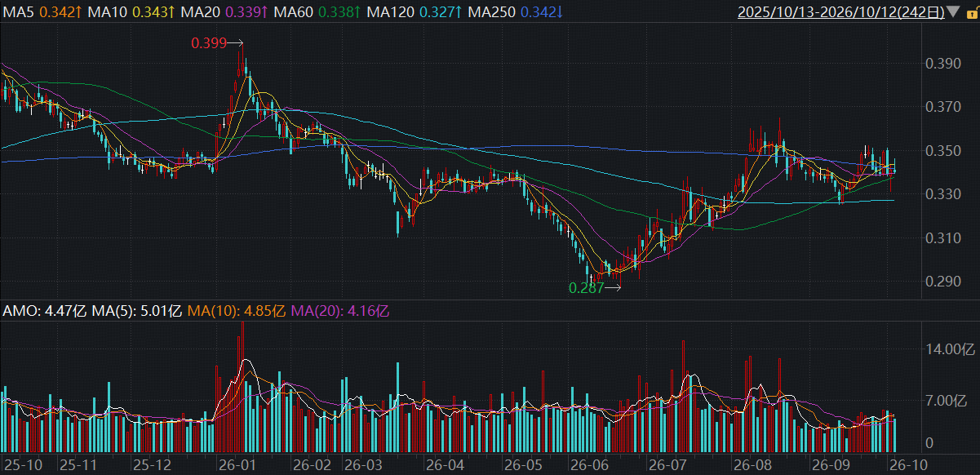Select the MA120 0.327 indicator label

coord(413,12)
